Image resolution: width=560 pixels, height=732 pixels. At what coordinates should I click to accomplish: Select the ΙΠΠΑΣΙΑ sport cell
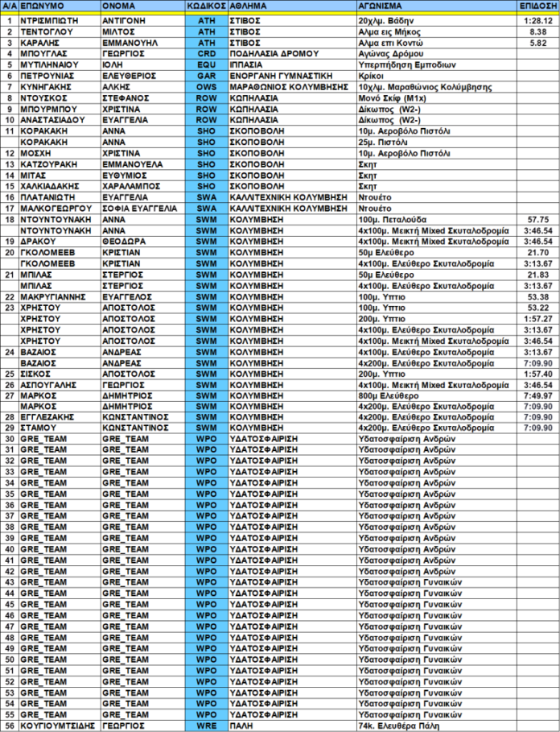point(250,64)
